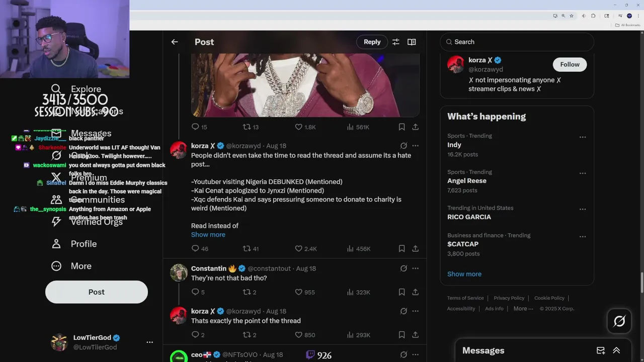This screenshot has height=362, width=644.
Task: Open the reply filter settings icon next to Reply
Action: (396, 42)
